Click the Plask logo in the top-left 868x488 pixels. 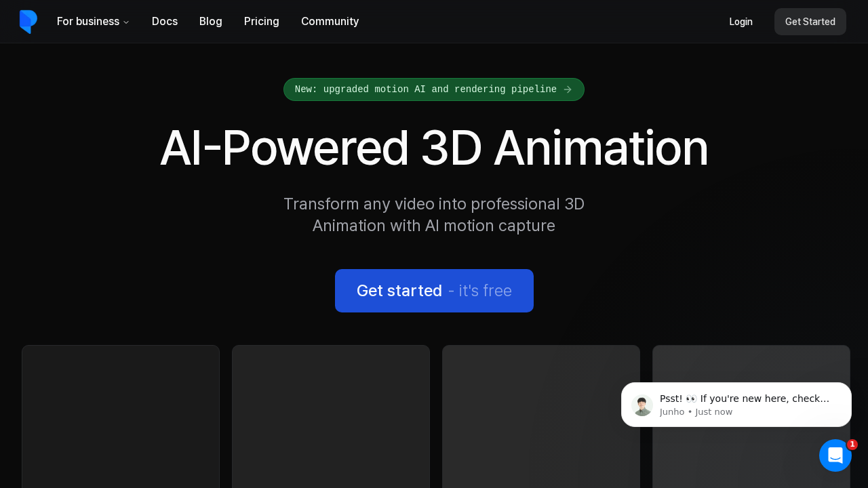coord(28,22)
